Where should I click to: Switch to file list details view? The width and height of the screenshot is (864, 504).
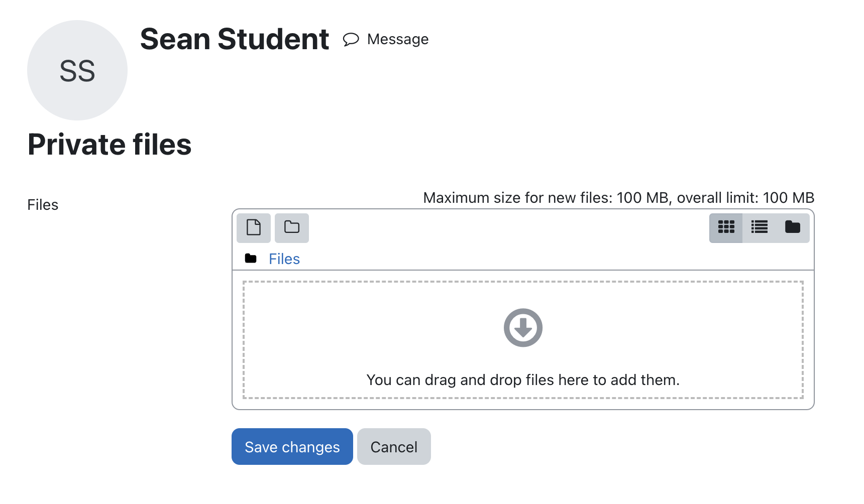(759, 228)
